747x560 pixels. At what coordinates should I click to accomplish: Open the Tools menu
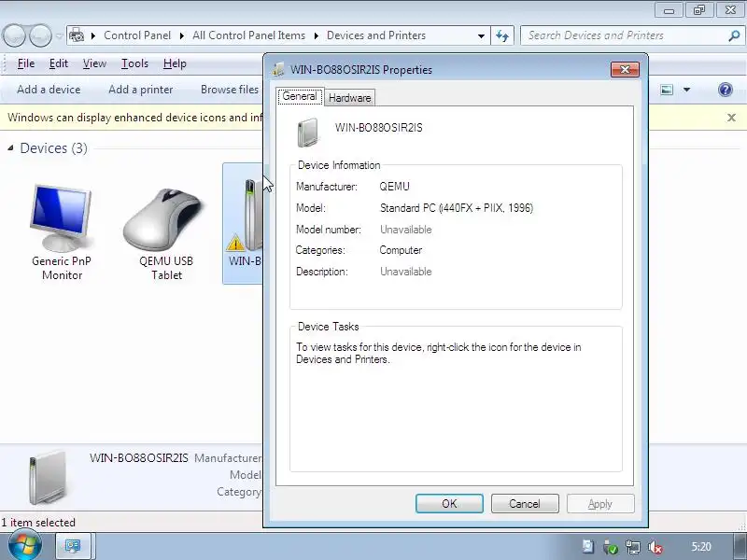(134, 63)
